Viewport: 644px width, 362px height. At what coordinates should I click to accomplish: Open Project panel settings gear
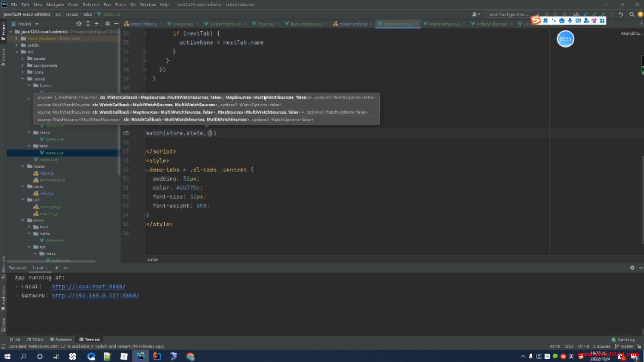pos(108,24)
